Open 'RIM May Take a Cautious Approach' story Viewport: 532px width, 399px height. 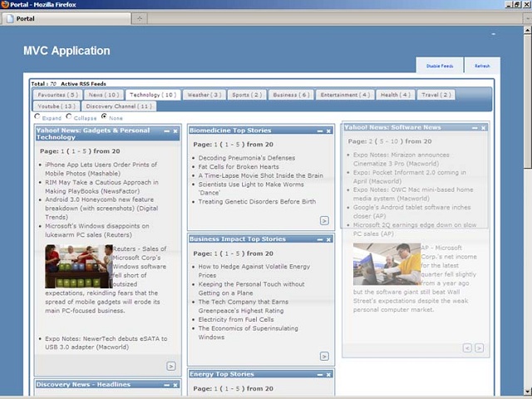pyautogui.click(x=101, y=186)
